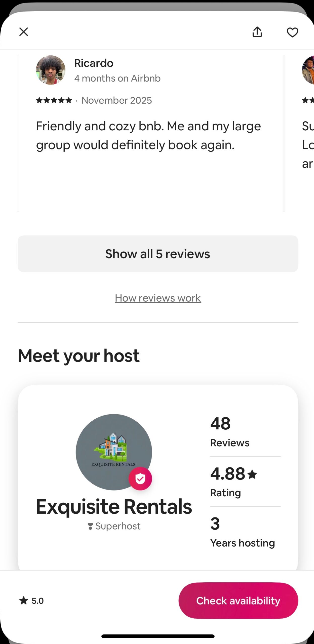314x644 pixels.
Task: Tap the Superhost badge icon
Action: click(90, 526)
